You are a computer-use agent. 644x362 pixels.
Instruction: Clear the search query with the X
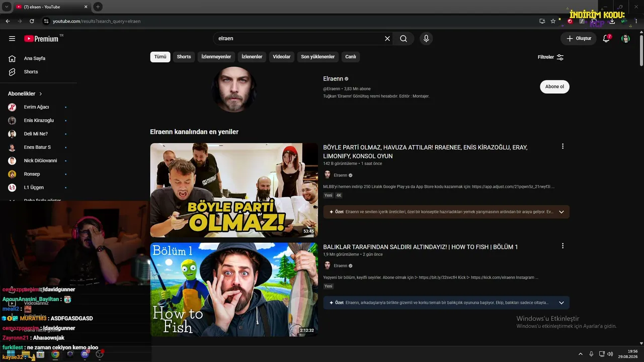click(x=387, y=39)
